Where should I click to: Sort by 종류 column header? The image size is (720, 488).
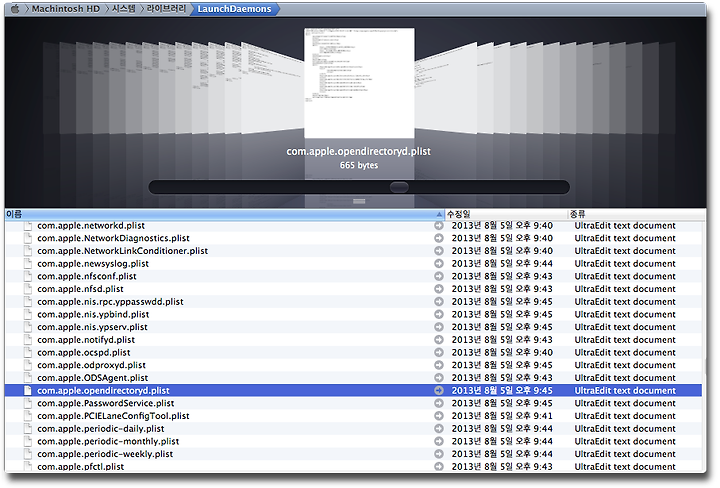[636, 214]
